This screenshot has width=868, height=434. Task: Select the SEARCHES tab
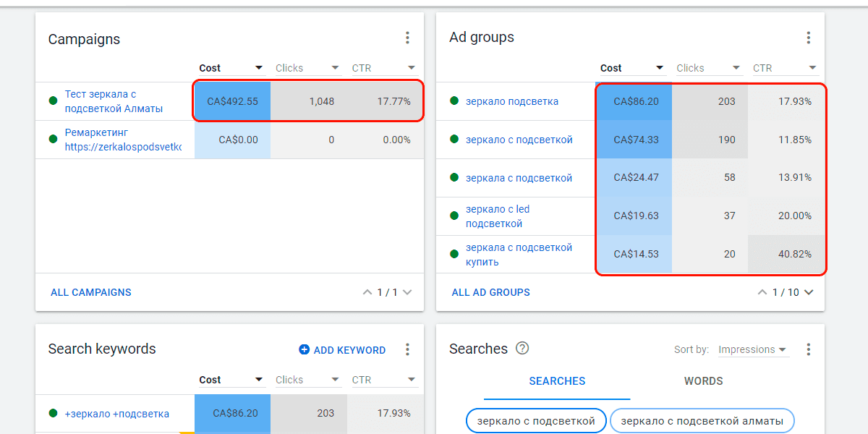557,381
